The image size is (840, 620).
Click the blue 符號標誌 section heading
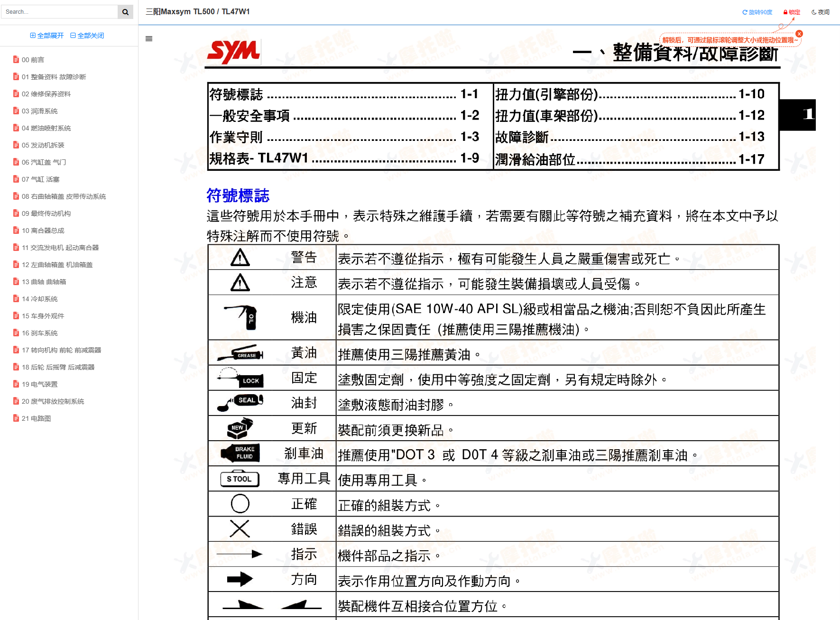[238, 195]
